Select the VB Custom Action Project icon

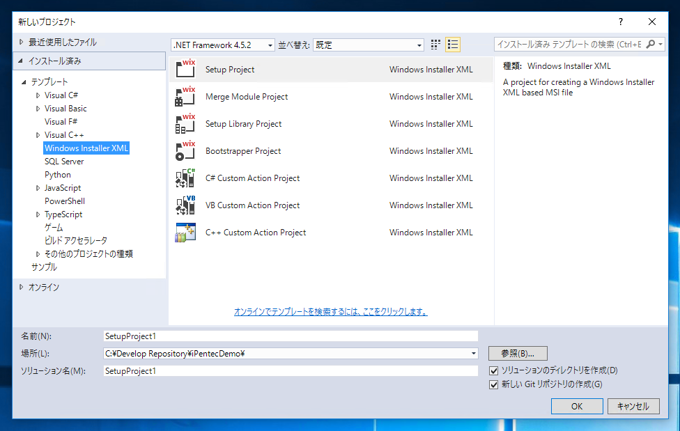(185, 205)
